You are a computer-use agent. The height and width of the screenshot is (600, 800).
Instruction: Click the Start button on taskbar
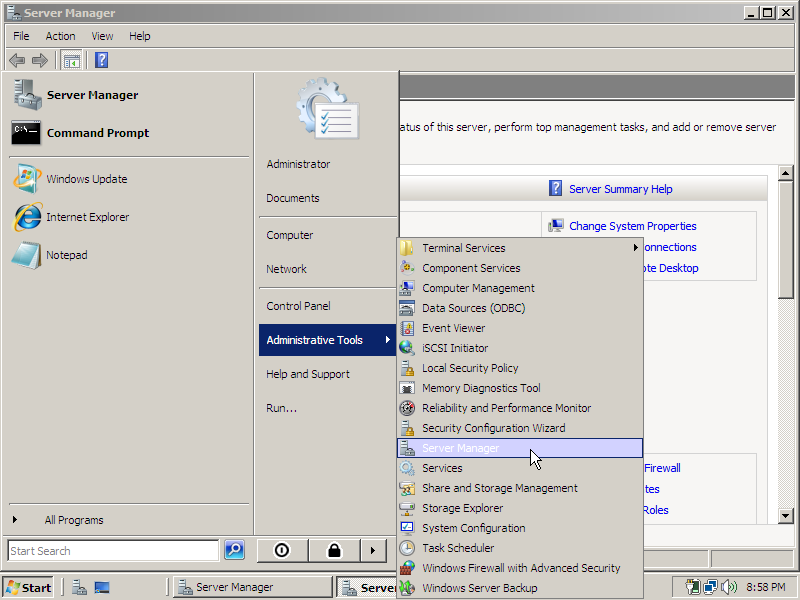coord(29,587)
